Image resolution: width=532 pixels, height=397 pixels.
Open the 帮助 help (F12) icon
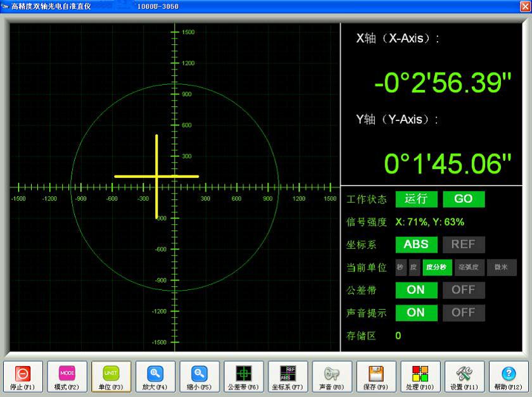tap(509, 376)
